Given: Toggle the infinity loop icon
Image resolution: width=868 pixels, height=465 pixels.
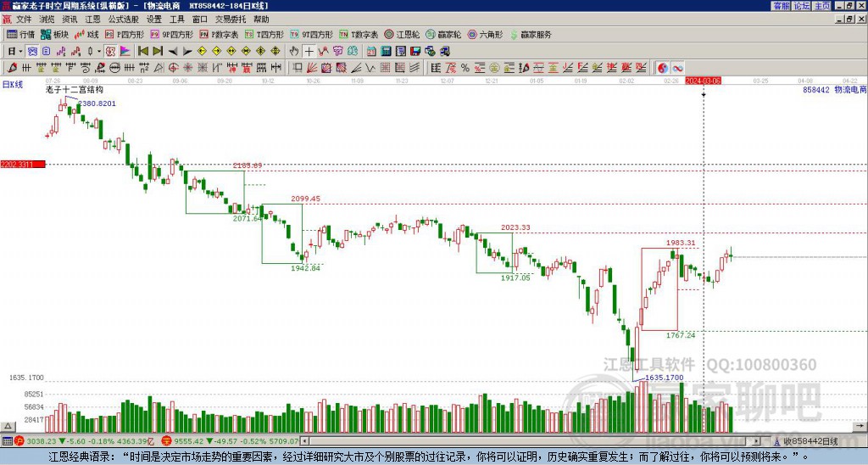Looking at the screenshot, I should (x=677, y=68).
